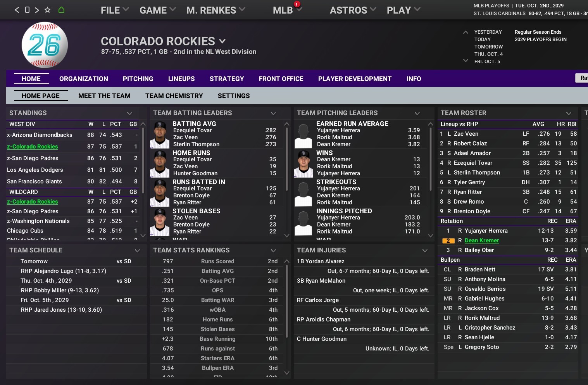Screen dimensions: 588x385
Task: Click the baseball 26 team logo
Action: [x=45, y=45]
